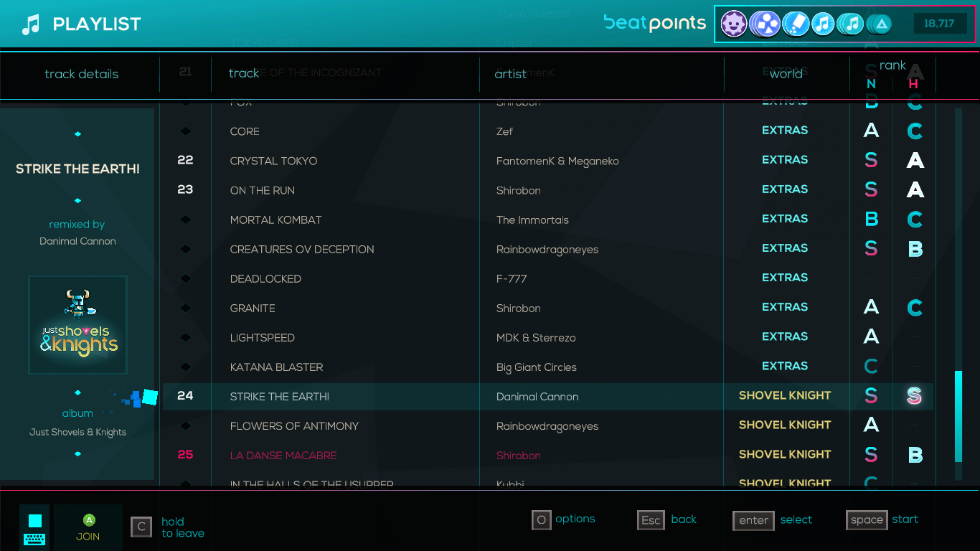This screenshot has width=980, height=551.
Task: Select the track details header
Action: tap(81, 74)
